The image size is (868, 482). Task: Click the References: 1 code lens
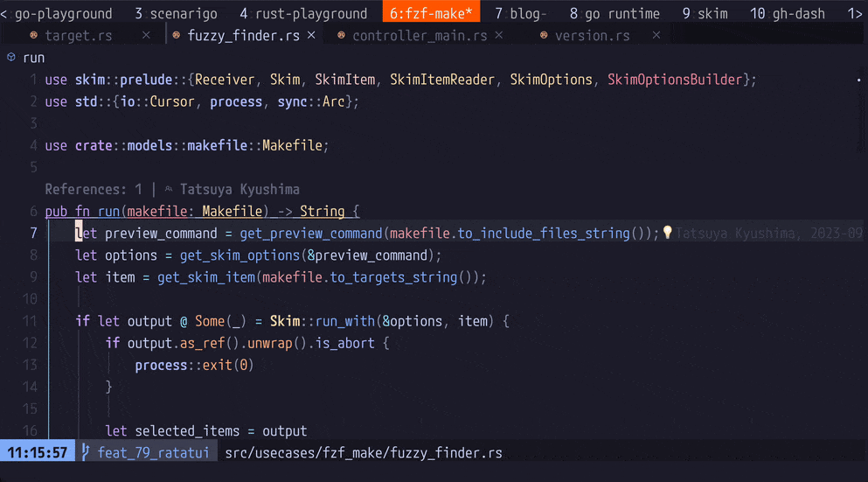coord(93,190)
